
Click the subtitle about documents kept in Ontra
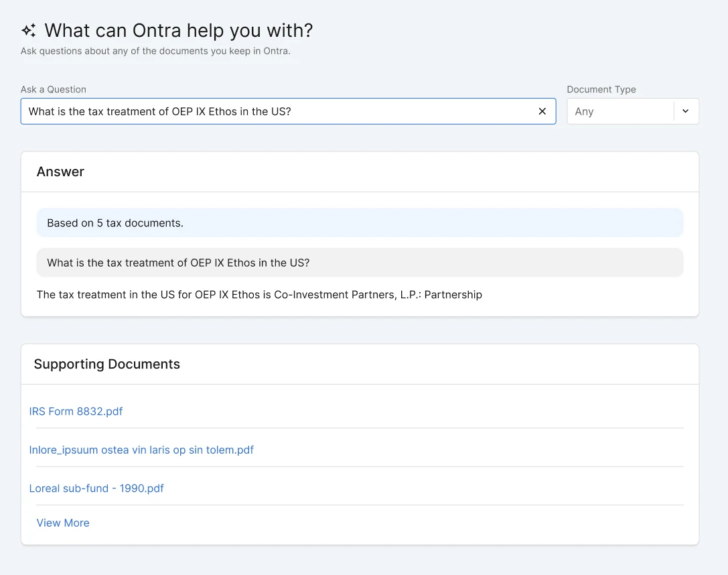tap(155, 51)
